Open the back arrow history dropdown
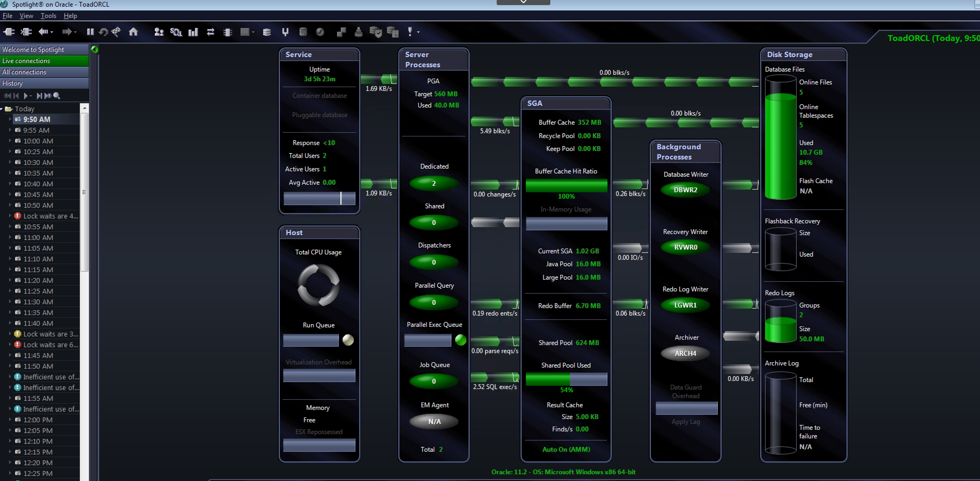Viewport: 980px width, 481px height. point(52,32)
